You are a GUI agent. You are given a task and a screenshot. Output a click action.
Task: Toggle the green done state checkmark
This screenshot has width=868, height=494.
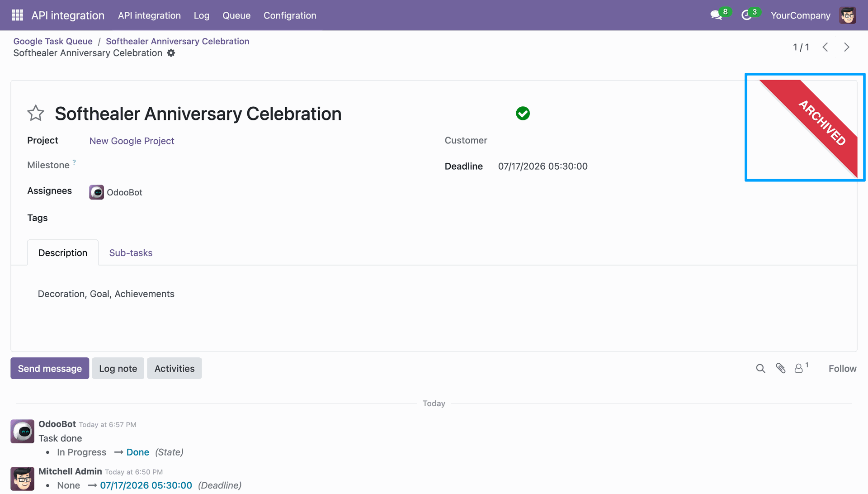[x=523, y=113]
